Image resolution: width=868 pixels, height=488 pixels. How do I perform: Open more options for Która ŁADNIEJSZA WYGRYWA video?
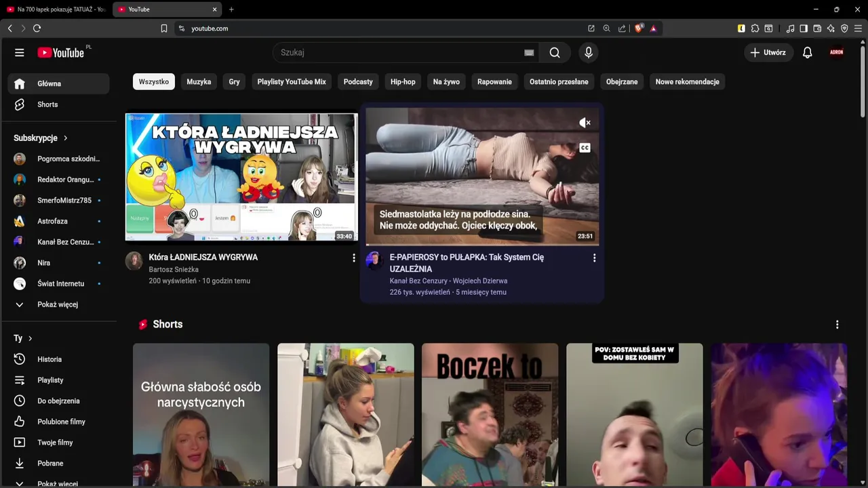point(353,258)
